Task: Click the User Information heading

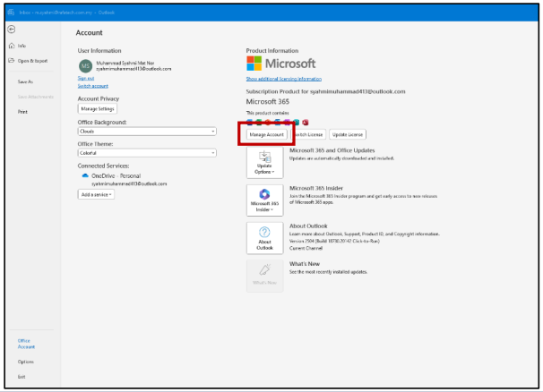Action: 99,50
